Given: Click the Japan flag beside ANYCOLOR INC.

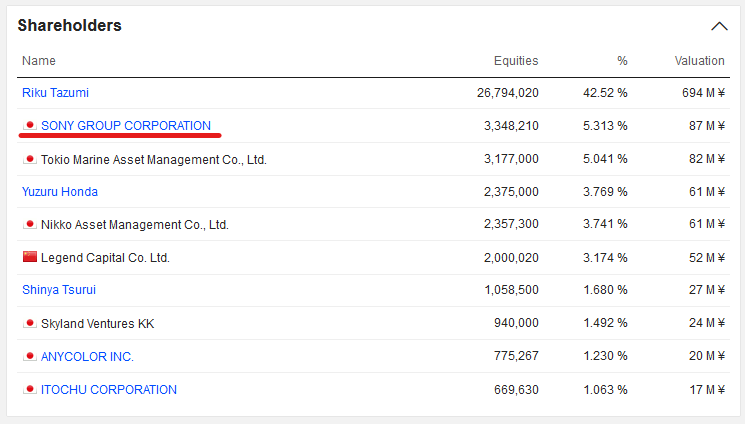Looking at the screenshot, I should coord(30,357).
